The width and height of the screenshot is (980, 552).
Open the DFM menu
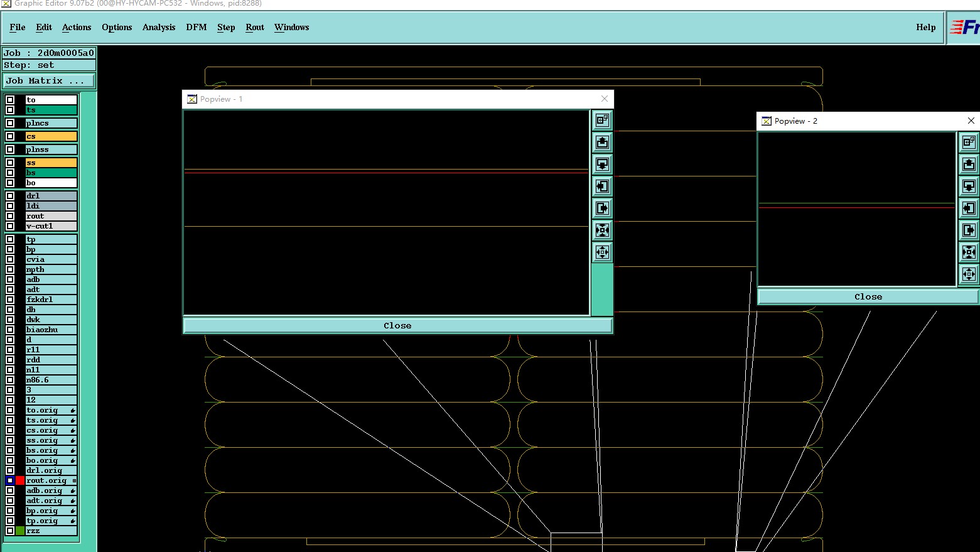click(x=197, y=27)
